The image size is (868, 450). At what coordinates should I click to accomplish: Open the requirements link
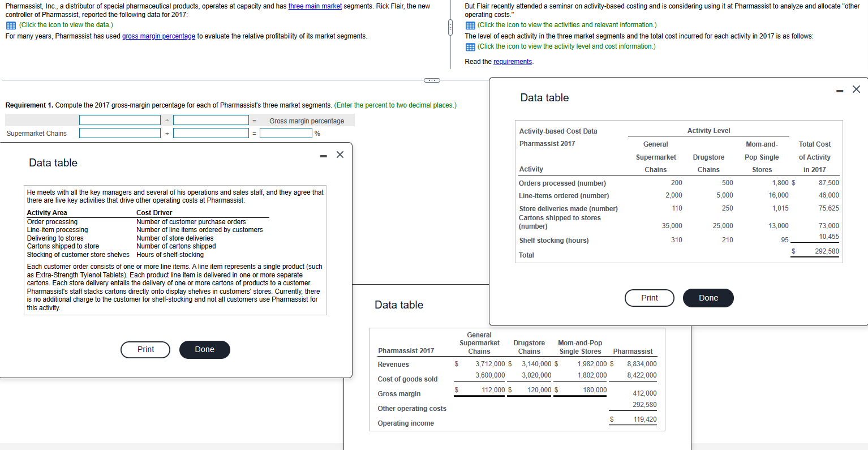click(513, 62)
